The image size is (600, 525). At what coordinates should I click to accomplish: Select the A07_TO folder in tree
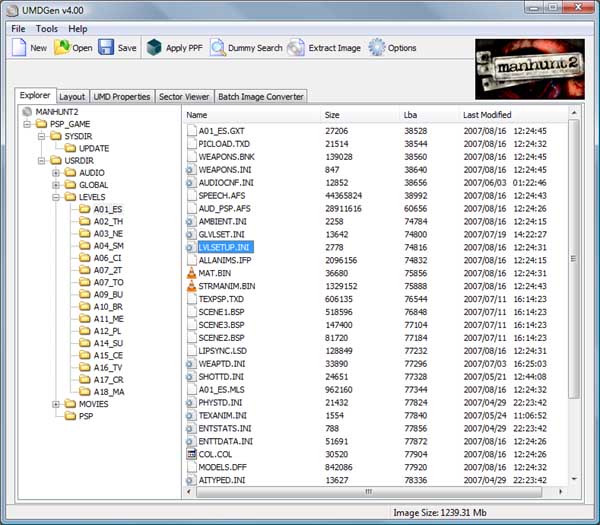[x=109, y=282]
